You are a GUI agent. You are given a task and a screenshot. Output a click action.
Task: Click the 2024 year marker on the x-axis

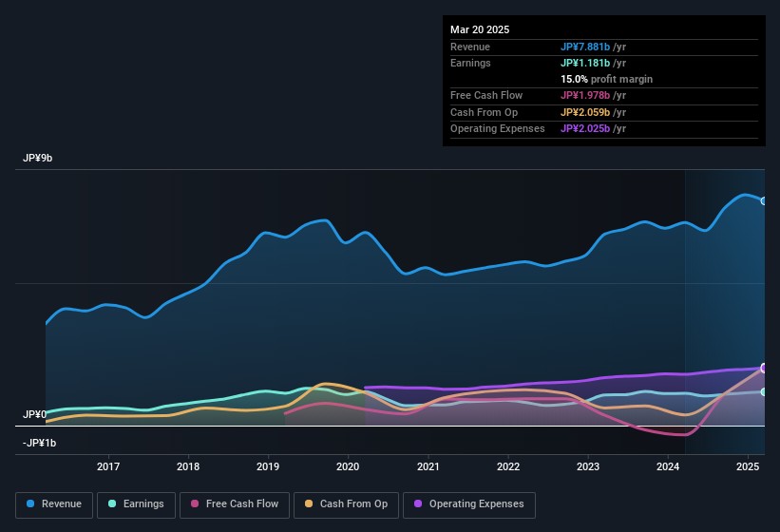pyautogui.click(x=668, y=466)
